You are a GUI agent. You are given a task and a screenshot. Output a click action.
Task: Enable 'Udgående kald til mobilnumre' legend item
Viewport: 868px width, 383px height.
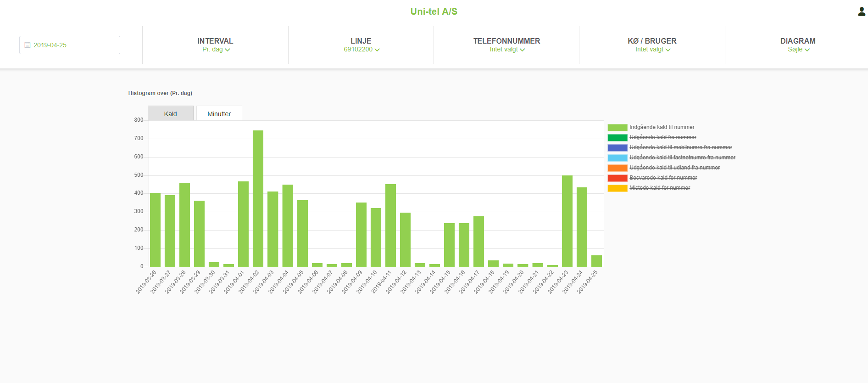680,147
